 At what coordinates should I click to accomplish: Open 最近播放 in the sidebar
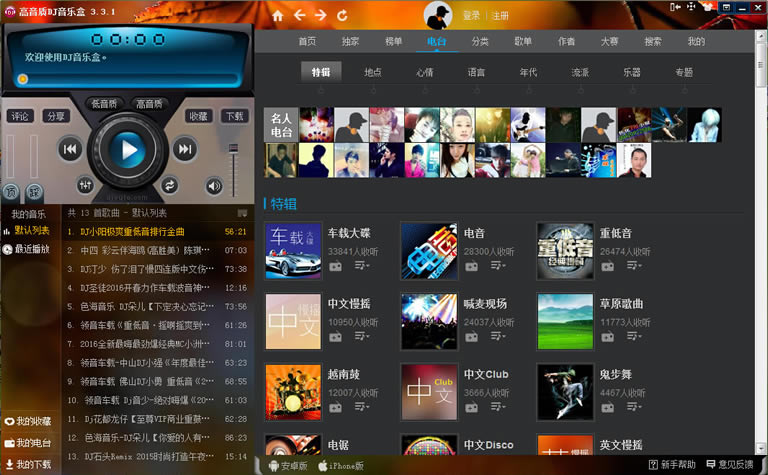(26, 249)
